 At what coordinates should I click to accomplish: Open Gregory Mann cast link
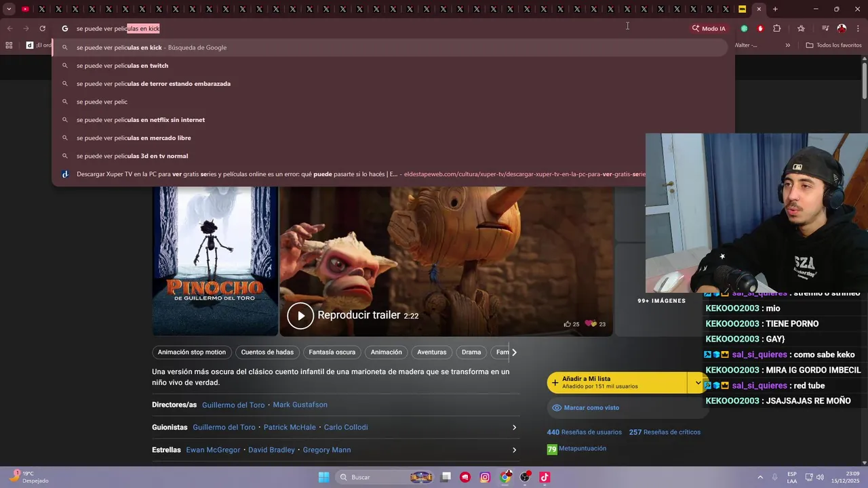click(x=327, y=450)
